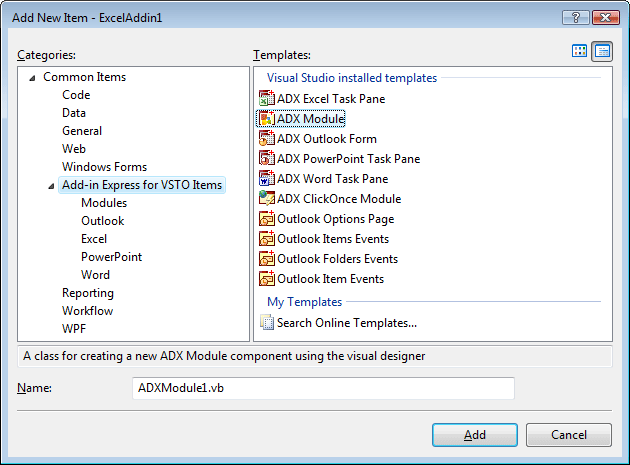Click the ADX PowerPoint Task Pane text
This screenshot has height=465, width=630.
coord(348,158)
